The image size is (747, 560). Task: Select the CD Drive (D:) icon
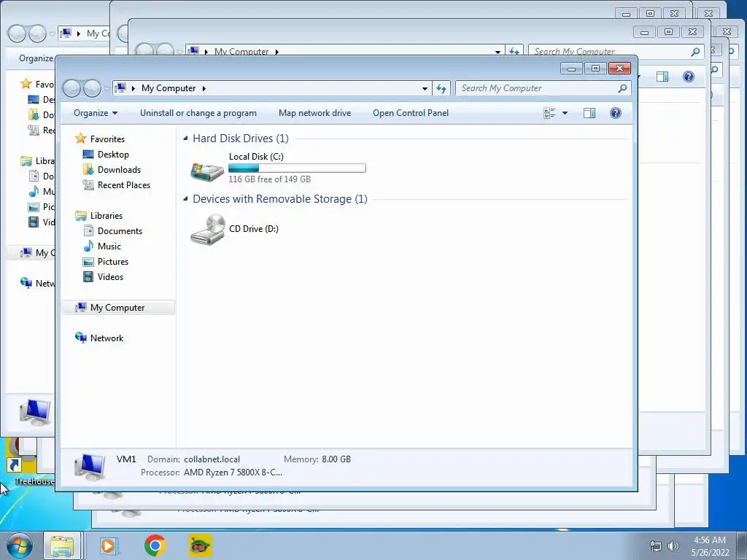tap(207, 230)
